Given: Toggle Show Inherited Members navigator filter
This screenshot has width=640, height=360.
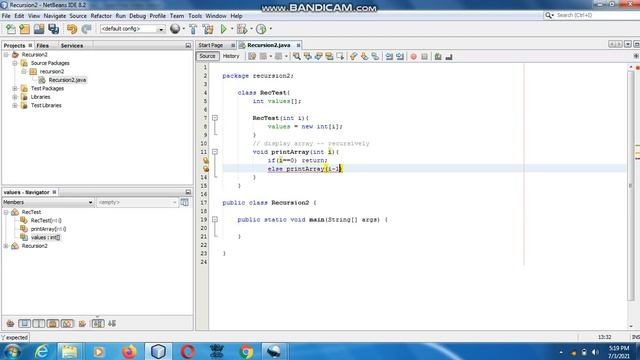Looking at the screenshot, I should point(10,324).
